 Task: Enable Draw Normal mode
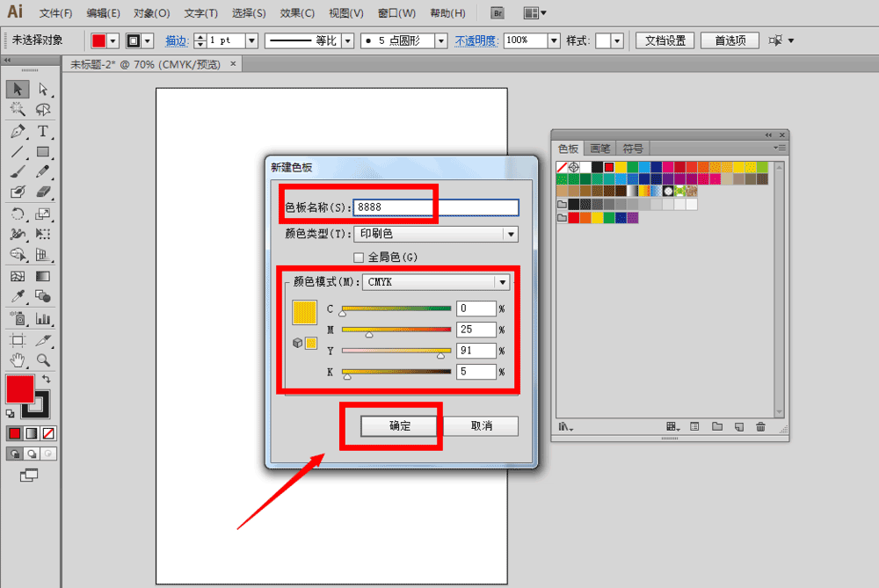(15, 454)
